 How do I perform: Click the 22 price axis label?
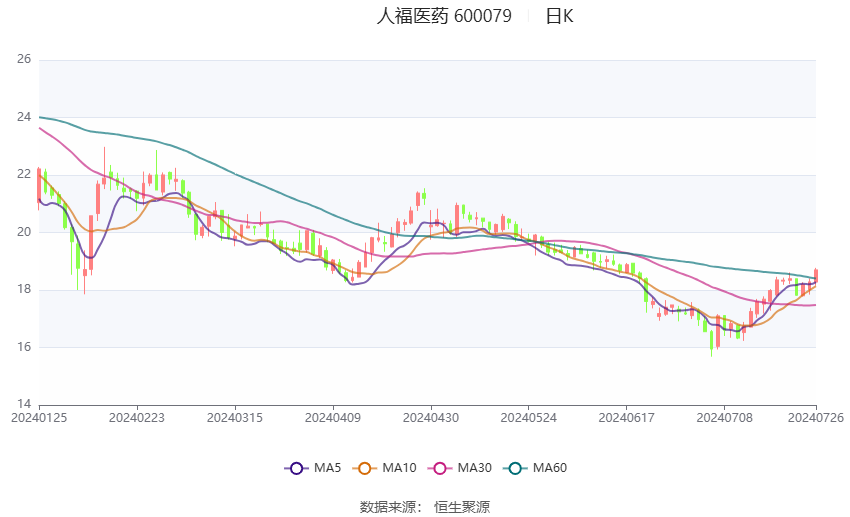[24, 175]
